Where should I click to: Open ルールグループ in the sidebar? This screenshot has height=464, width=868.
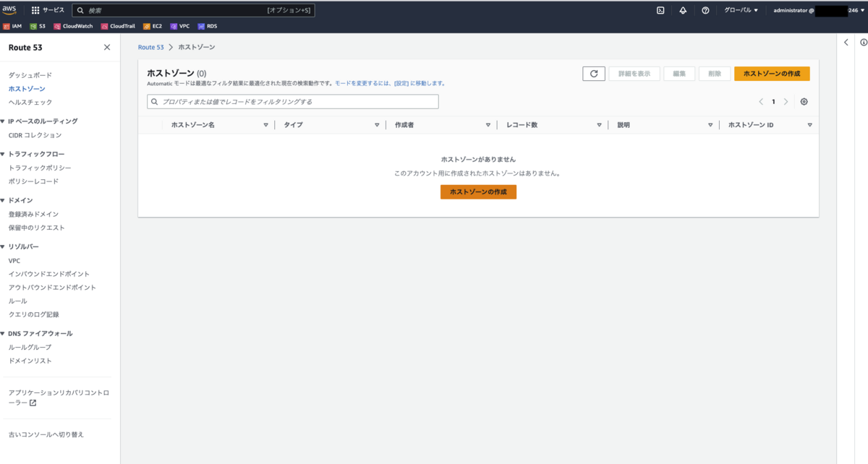click(x=30, y=347)
